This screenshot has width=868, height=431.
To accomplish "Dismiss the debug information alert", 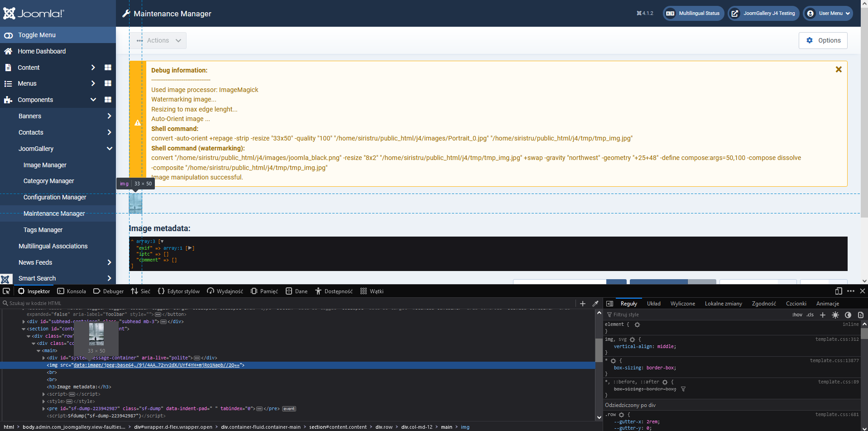I will point(839,69).
